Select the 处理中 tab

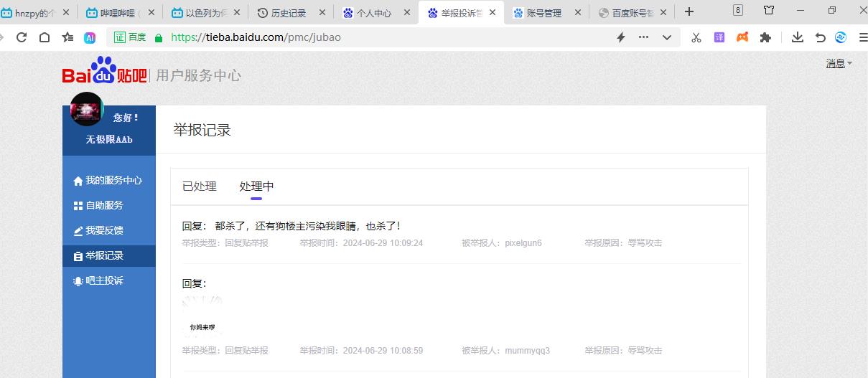click(x=256, y=186)
